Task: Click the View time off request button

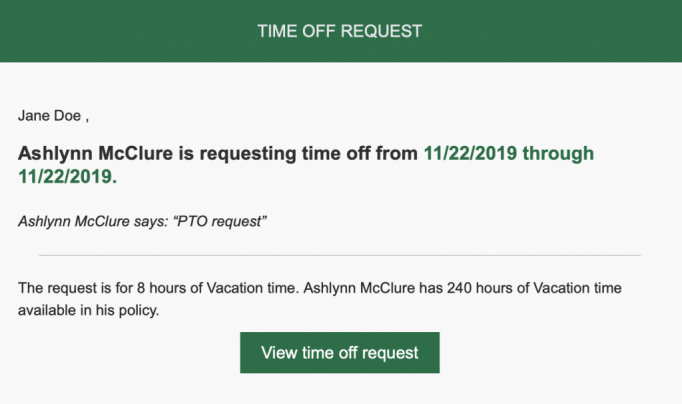Action: (340, 353)
